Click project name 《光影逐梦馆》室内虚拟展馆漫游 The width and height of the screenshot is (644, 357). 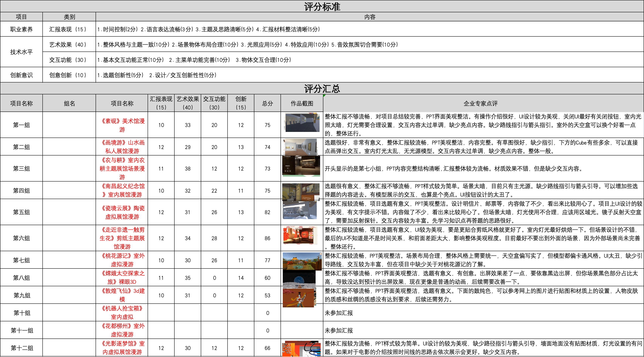[x=122, y=347]
